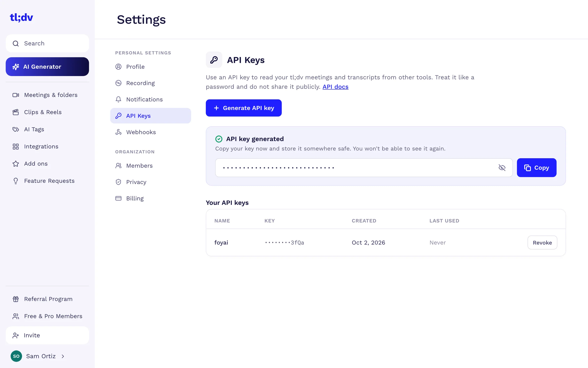The width and height of the screenshot is (588, 368).
Task: Click the SO avatar
Action: coord(16,356)
